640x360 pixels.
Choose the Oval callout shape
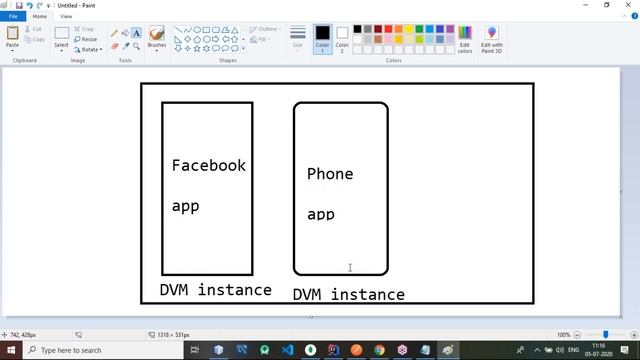tap(225, 49)
